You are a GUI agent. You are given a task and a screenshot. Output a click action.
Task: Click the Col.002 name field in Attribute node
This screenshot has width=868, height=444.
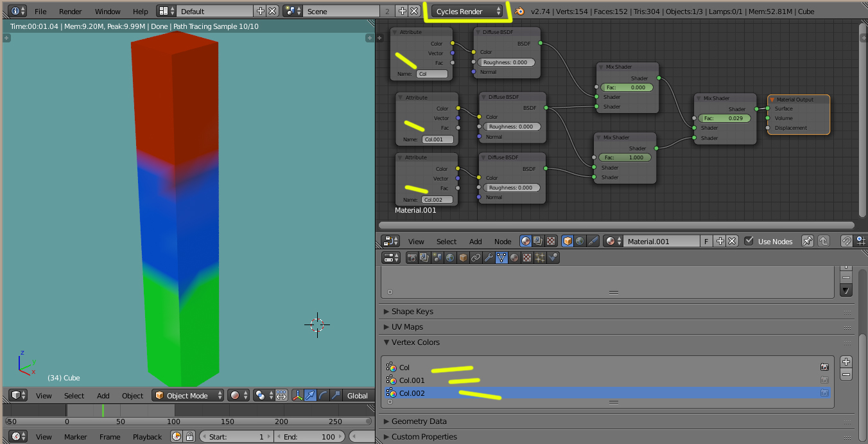[437, 200]
